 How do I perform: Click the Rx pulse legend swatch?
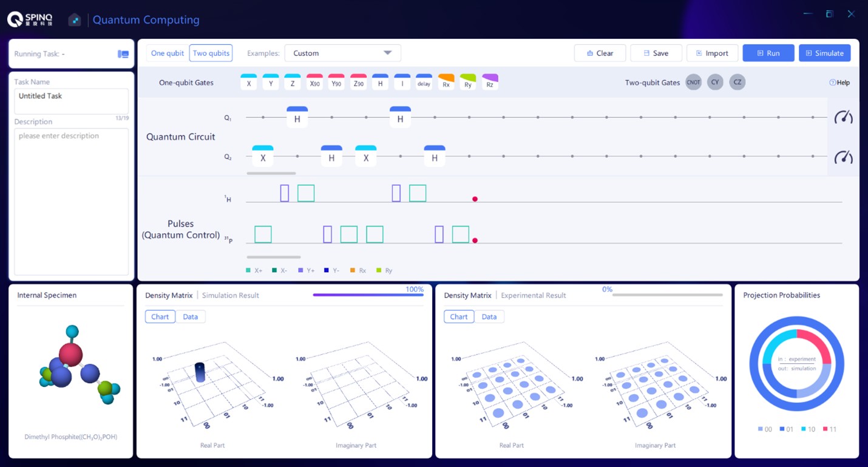pos(353,270)
